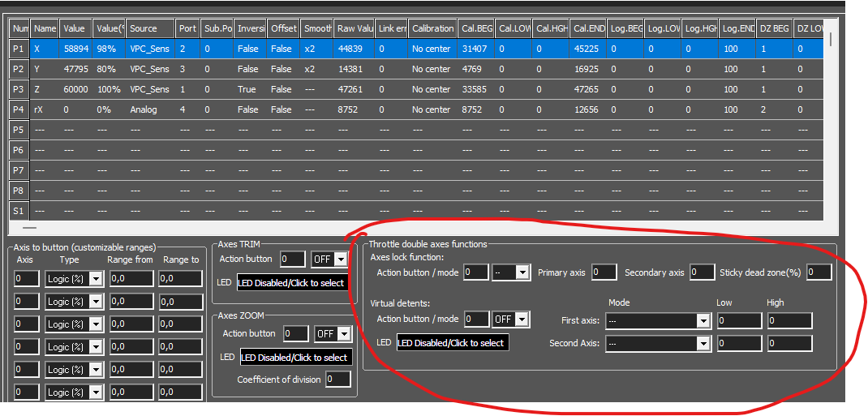Select the P3 row header
Image resolution: width=868 pixels, height=416 pixels.
[x=19, y=89]
